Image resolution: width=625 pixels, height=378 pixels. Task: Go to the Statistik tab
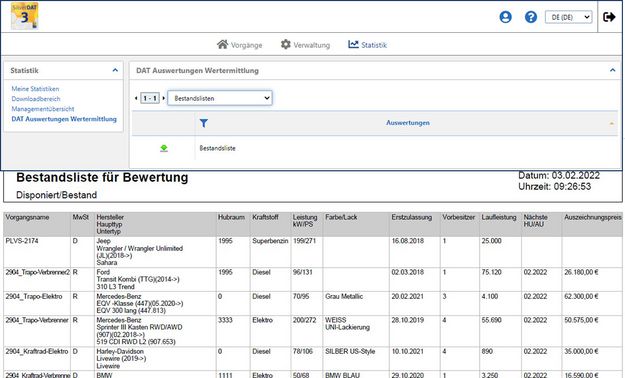pos(367,45)
